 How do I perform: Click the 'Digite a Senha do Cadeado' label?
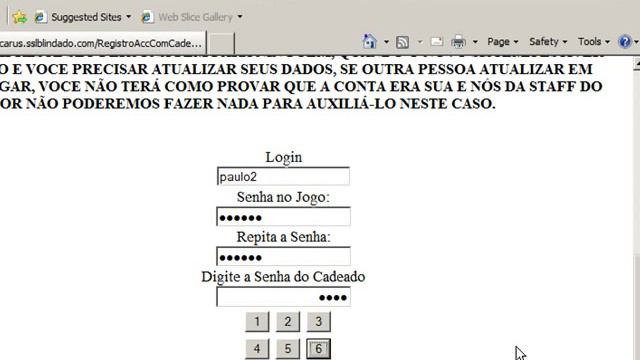pos(283,277)
